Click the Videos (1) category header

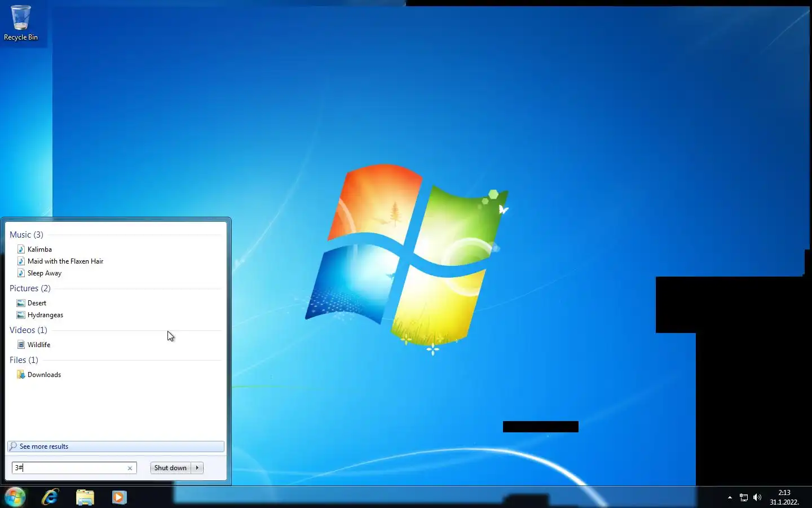point(28,330)
